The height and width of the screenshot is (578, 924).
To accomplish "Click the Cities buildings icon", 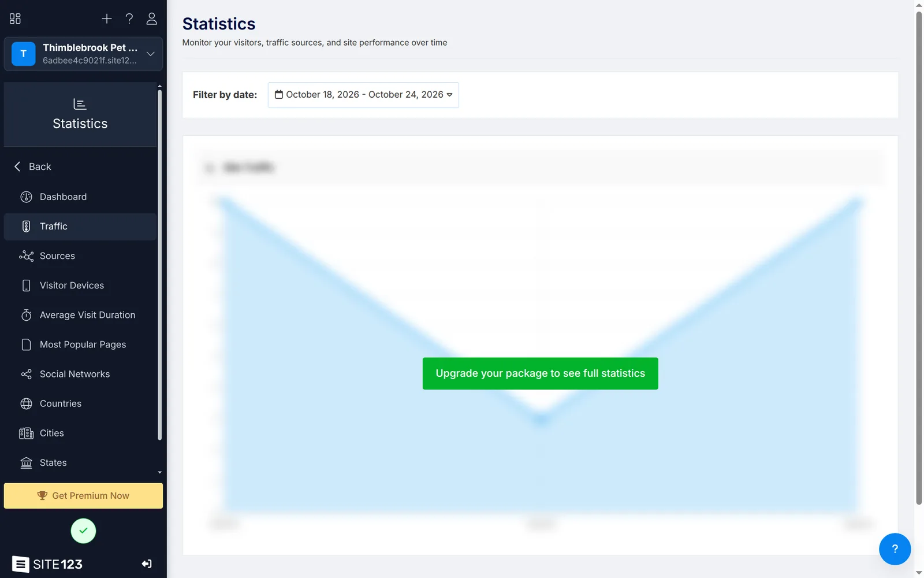I will coord(27,433).
